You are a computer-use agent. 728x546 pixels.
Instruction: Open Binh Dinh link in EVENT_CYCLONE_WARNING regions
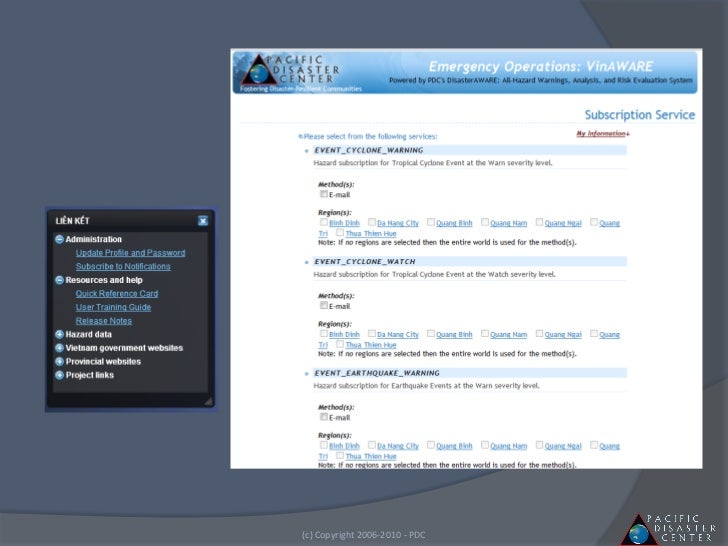pos(344,223)
